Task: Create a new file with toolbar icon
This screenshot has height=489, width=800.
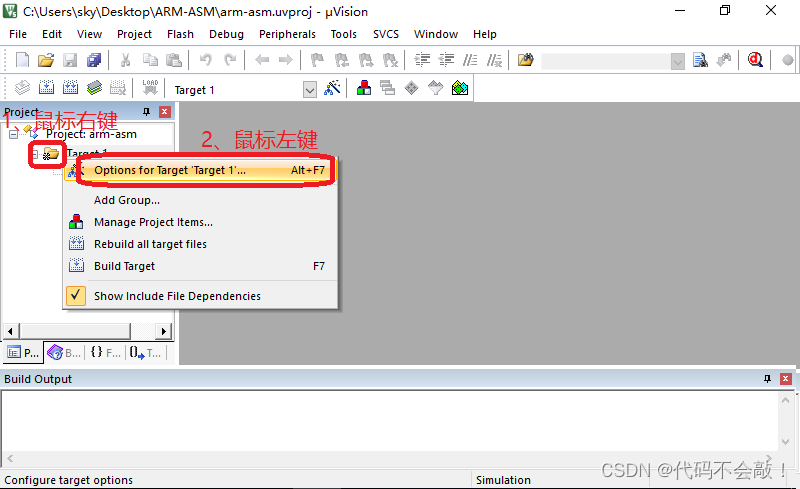Action: [x=22, y=60]
